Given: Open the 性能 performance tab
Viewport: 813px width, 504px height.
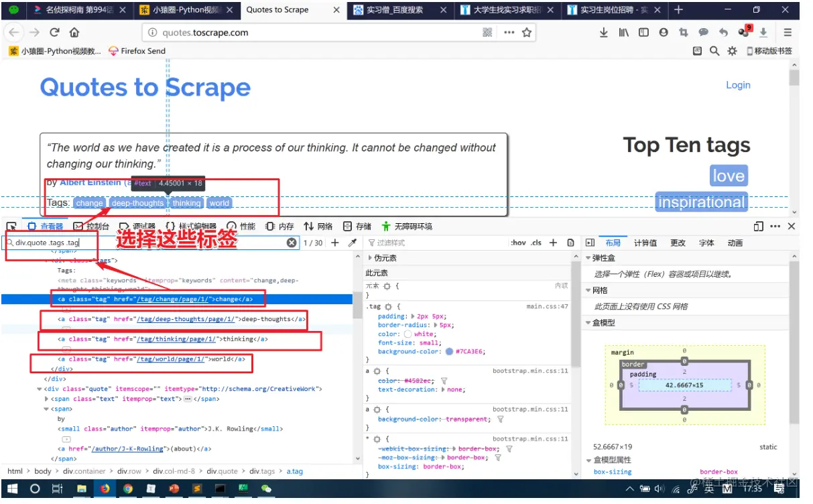Looking at the screenshot, I should (241, 227).
